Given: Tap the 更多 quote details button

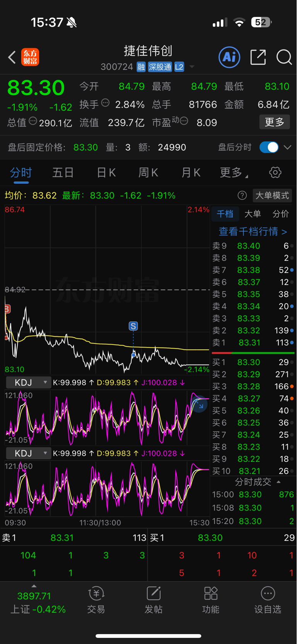Looking at the screenshot, I should click(x=275, y=122).
